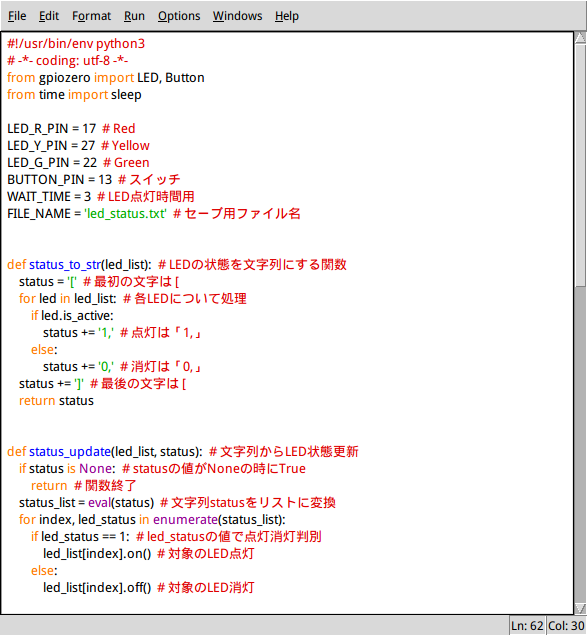Click the Col: 30 status indicator
The height and width of the screenshot is (635, 587).
point(566,626)
